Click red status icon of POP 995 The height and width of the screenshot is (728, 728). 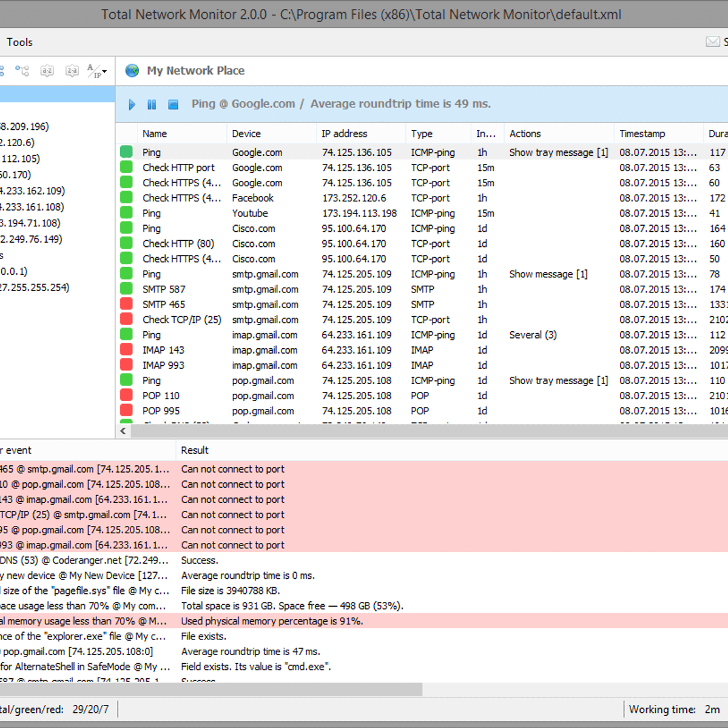(126, 409)
